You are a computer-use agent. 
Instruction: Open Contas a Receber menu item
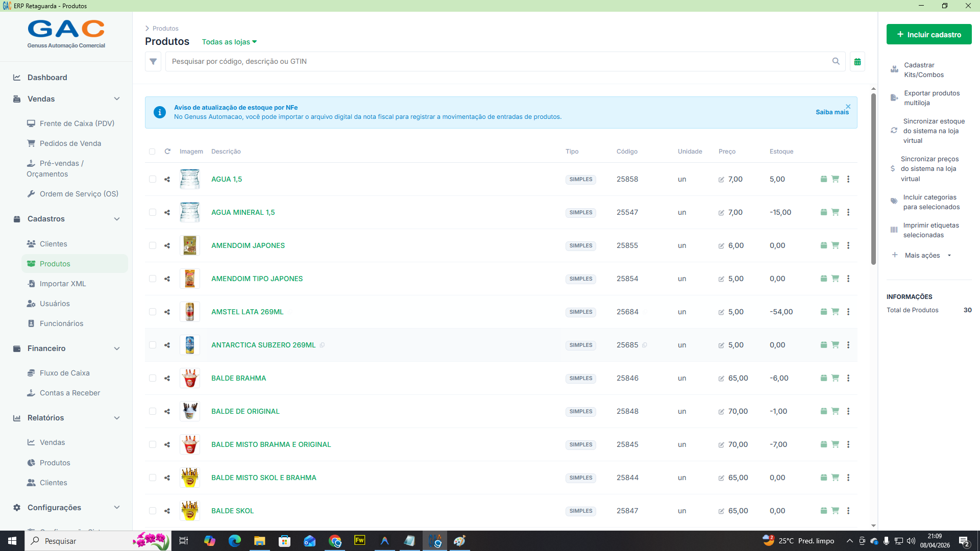tap(69, 393)
